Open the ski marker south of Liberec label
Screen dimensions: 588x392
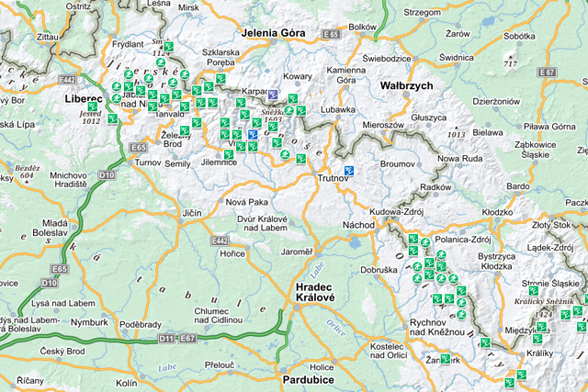pyautogui.click(x=111, y=118)
